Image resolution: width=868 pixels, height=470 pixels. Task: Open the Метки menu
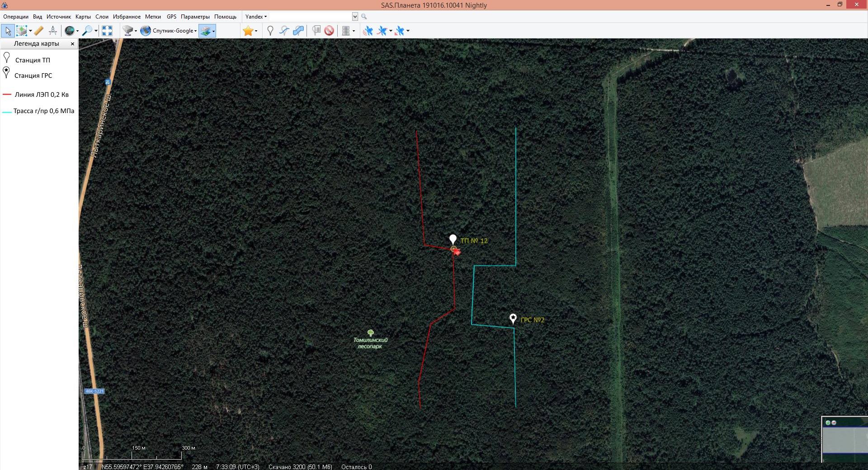[x=153, y=17]
